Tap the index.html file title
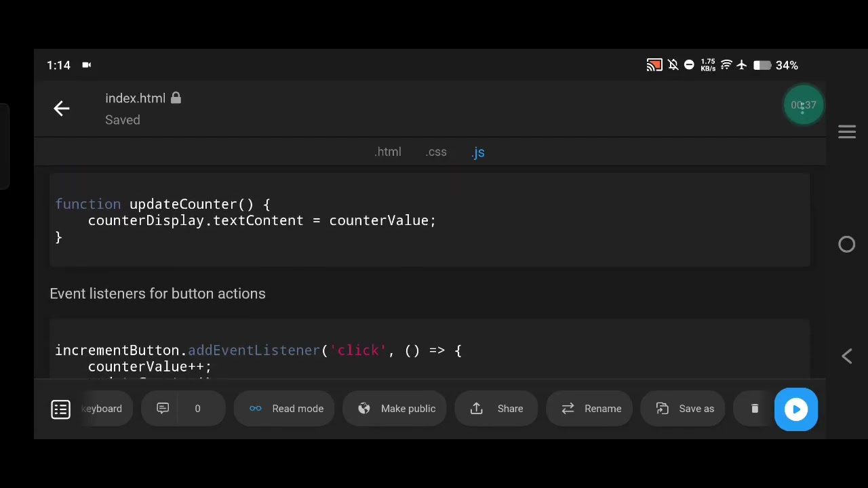868x488 pixels. pyautogui.click(x=136, y=98)
